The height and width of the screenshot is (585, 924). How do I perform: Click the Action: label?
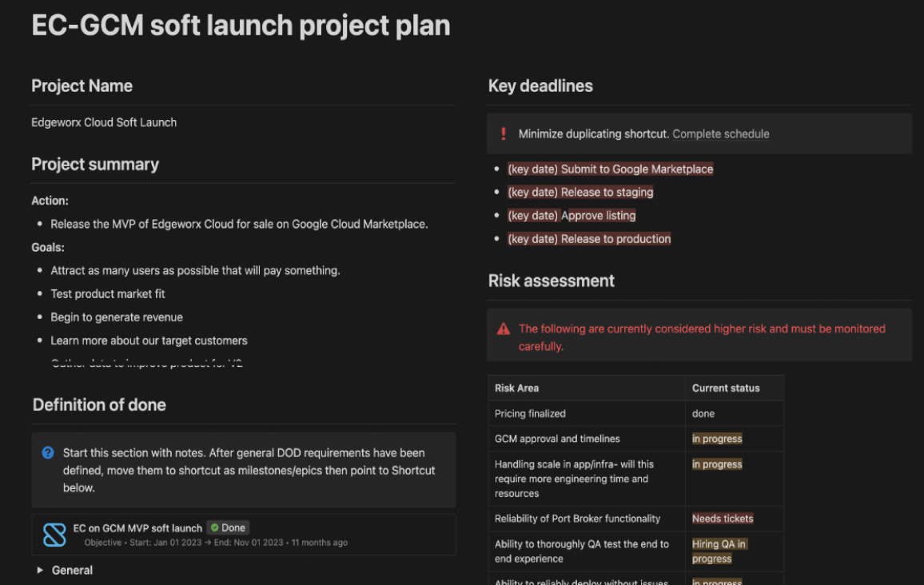50,201
